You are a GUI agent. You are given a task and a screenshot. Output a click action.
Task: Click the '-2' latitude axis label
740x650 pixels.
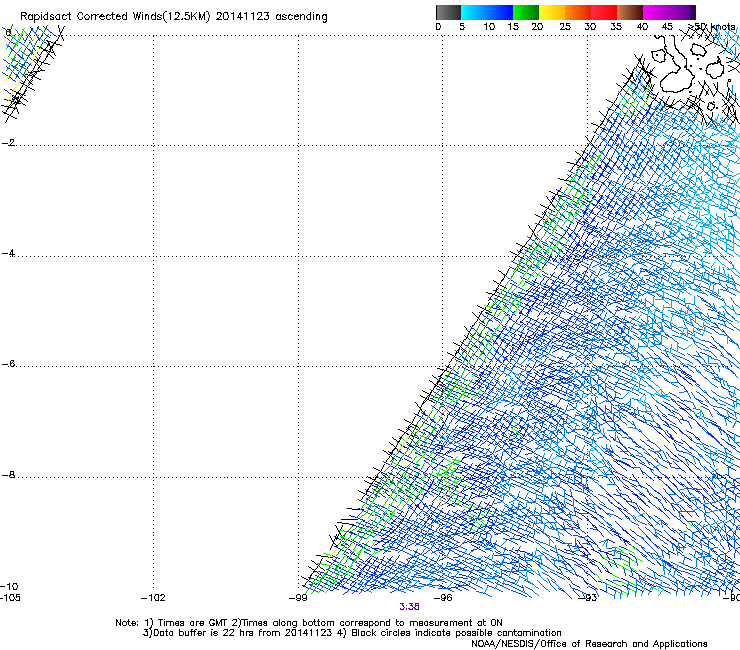(8, 142)
